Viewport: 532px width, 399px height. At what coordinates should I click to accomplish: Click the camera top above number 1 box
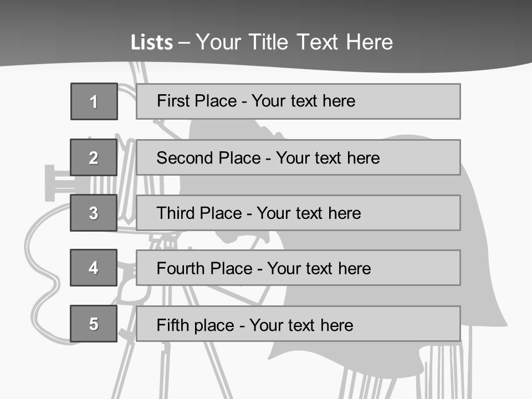click(x=137, y=75)
